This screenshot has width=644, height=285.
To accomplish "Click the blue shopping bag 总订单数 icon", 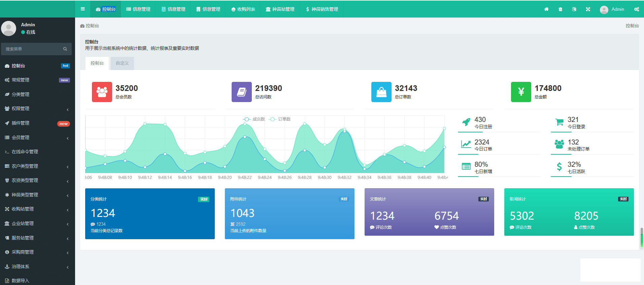I will coord(381,92).
